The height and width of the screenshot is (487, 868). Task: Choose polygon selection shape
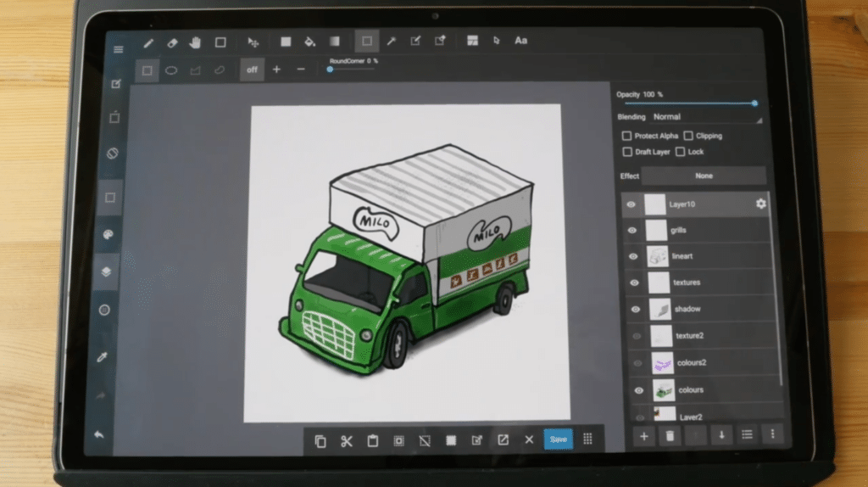coord(196,70)
